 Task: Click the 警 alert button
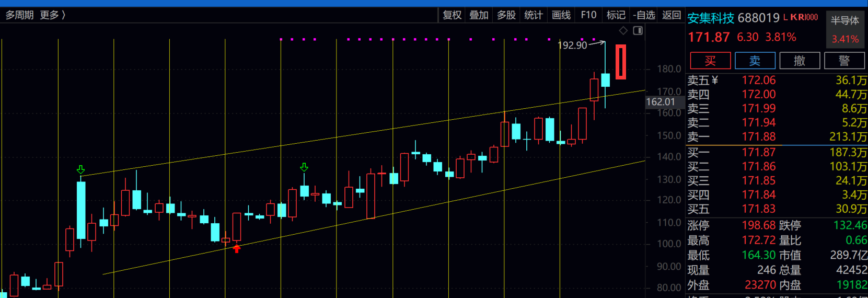(x=844, y=61)
